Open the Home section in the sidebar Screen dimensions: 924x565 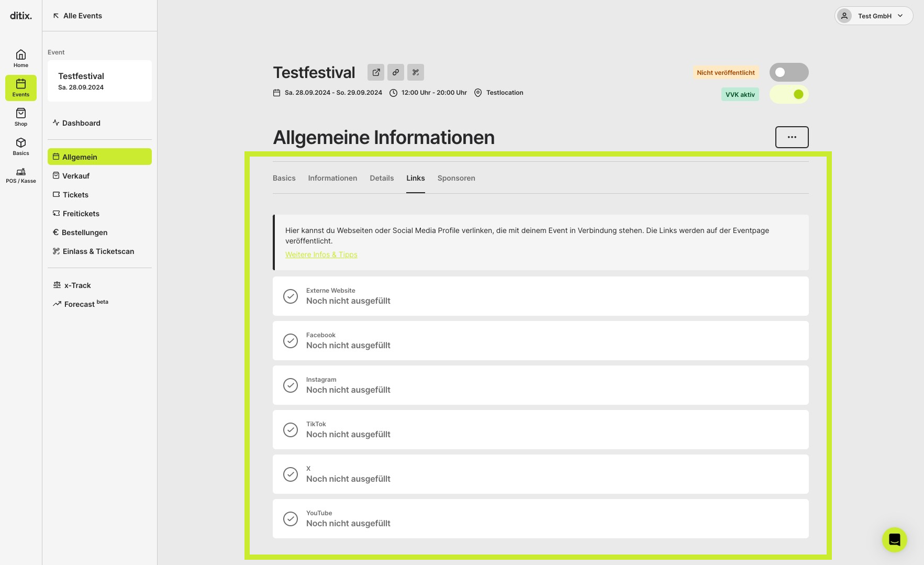(21, 59)
